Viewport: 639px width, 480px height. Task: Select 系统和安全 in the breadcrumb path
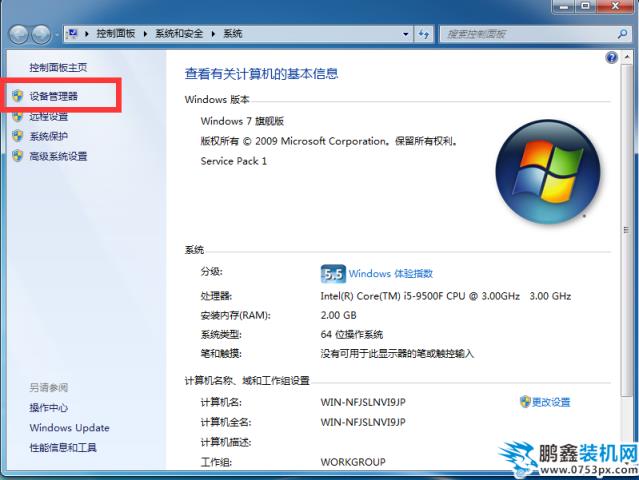click(x=179, y=33)
